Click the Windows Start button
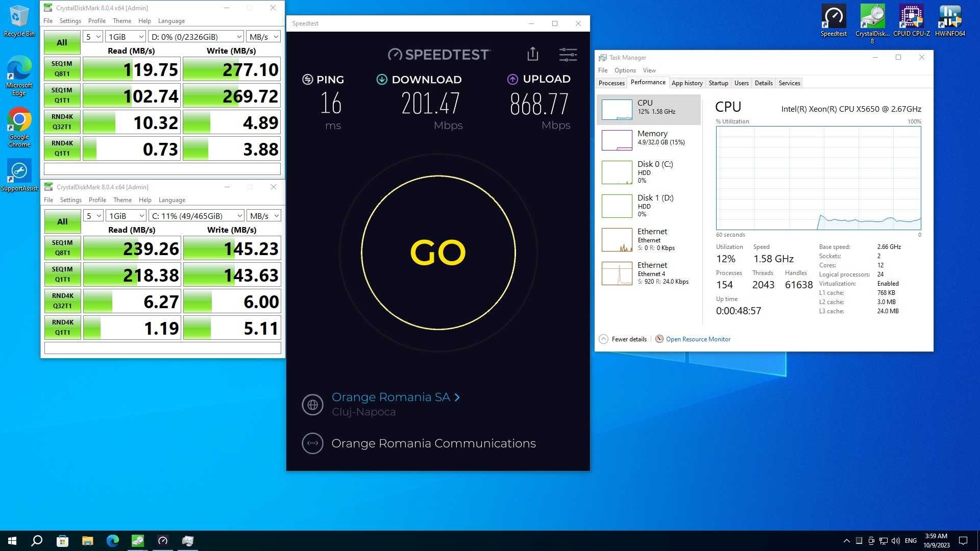 point(12,541)
